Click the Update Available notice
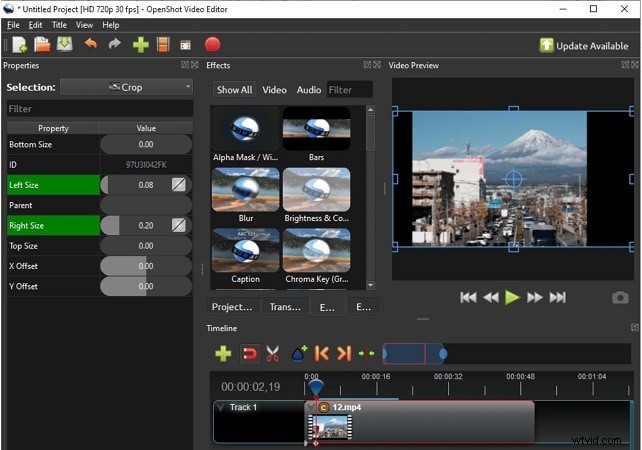 coord(584,45)
